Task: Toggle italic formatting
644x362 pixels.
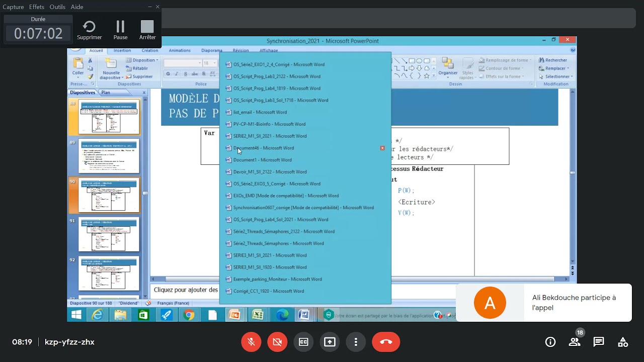Action: [x=176, y=74]
